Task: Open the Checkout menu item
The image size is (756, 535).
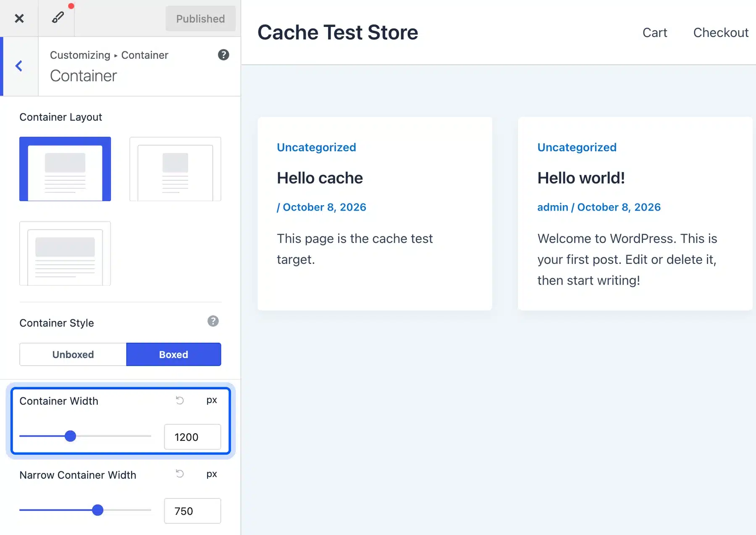Action: [721, 32]
